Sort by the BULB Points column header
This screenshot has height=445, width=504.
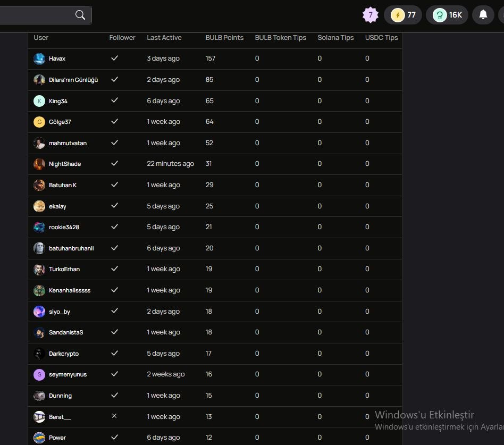pos(224,38)
